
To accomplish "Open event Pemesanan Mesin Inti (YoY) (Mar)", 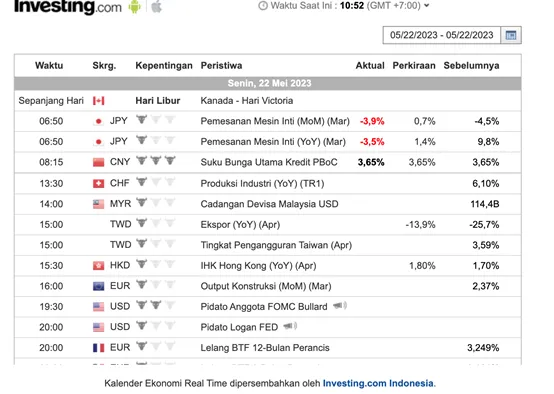I will (x=273, y=142).
